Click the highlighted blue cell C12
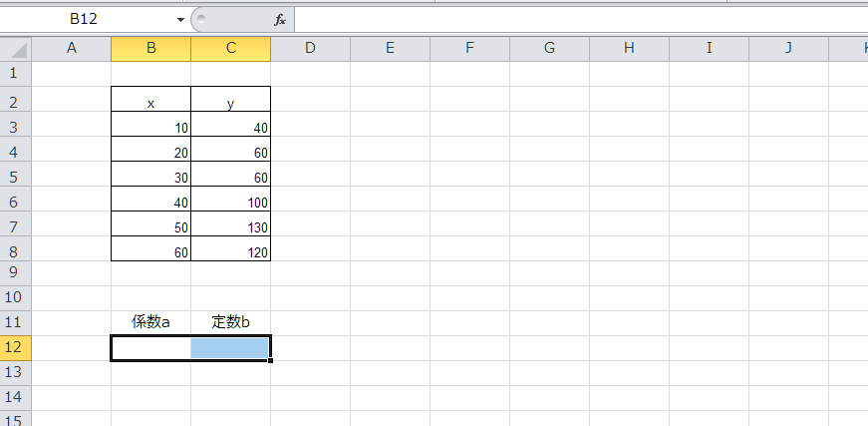Screen dimensions: 868x426 pyautogui.click(x=231, y=348)
